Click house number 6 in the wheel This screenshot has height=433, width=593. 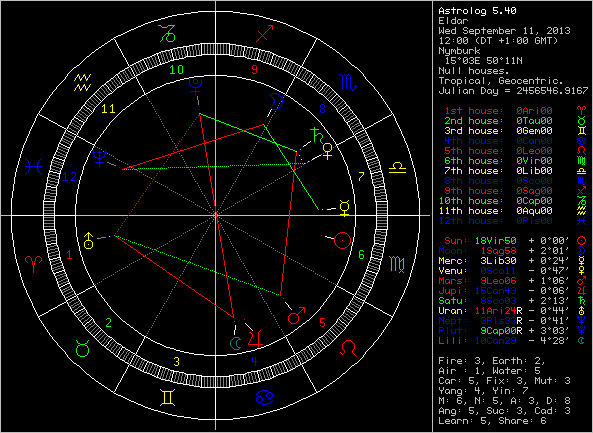pyautogui.click(x=361, y=255)
